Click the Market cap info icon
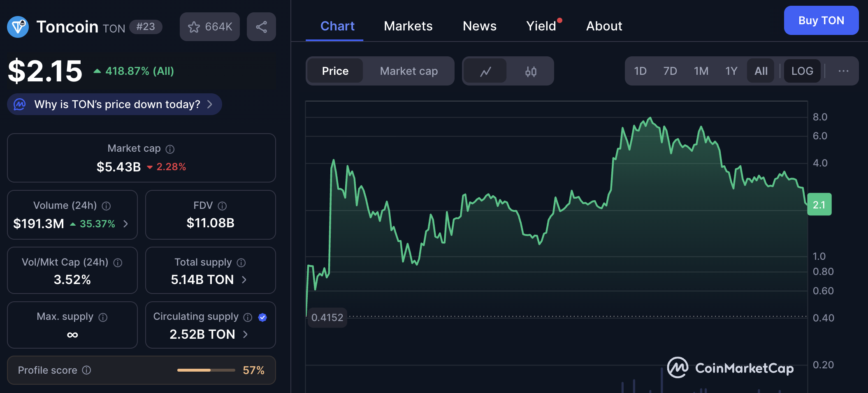Screen dimensions: 868x393 [x=170, y=149]
